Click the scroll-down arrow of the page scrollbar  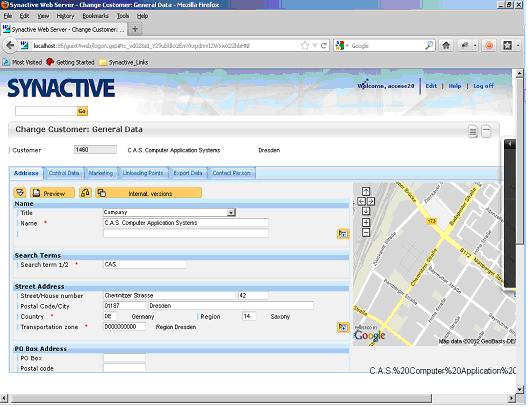[x=520, y=389]
